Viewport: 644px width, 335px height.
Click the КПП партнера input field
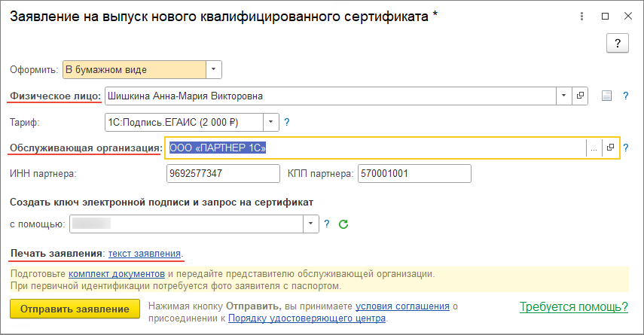pyautogui.click(x=414, y=174)
